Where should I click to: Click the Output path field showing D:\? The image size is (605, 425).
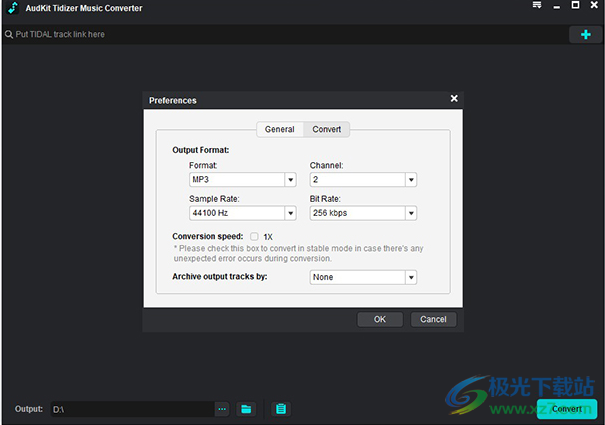click(132, 409)
